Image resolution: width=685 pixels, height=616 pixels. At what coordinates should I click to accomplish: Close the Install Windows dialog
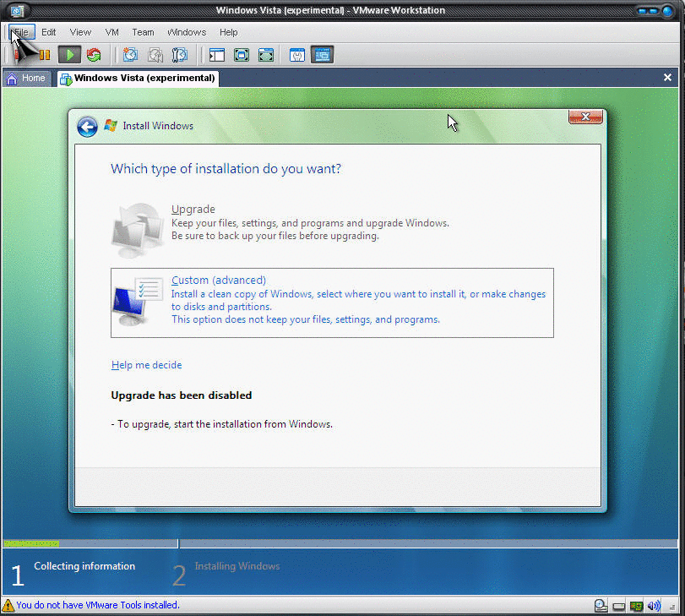coord(585,117)
